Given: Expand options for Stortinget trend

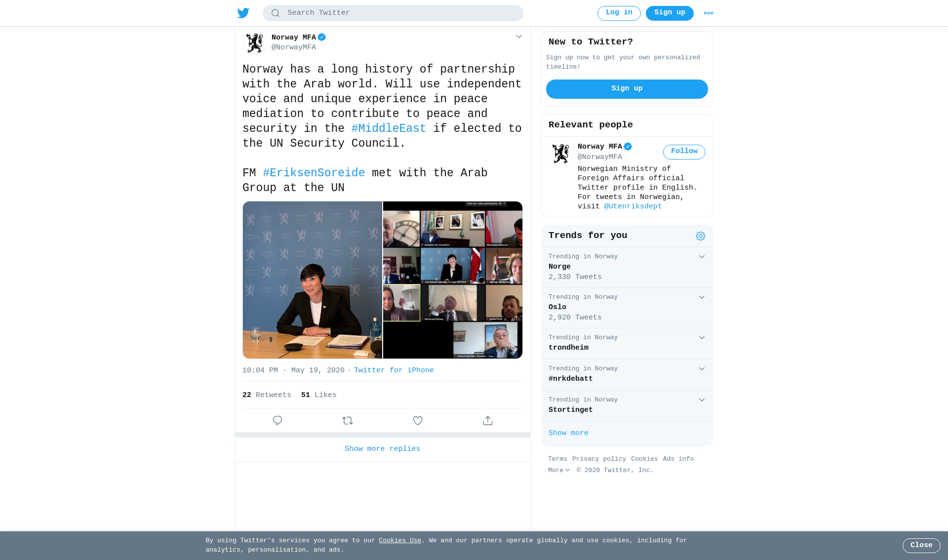Looking at the screenshot, I should click(702, 400).
